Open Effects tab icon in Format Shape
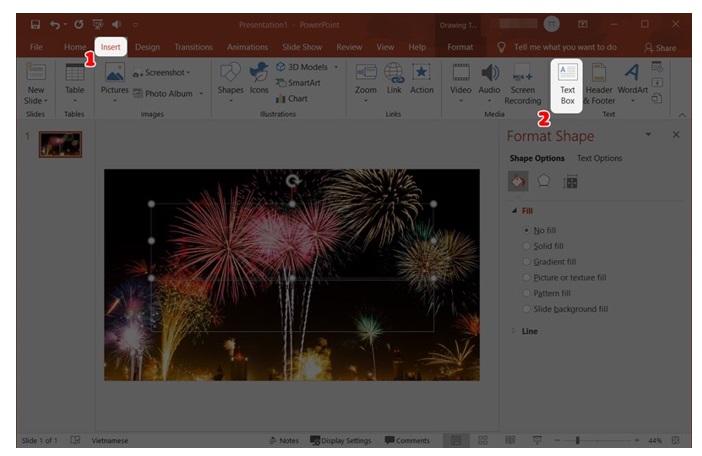 coord(544,181)
